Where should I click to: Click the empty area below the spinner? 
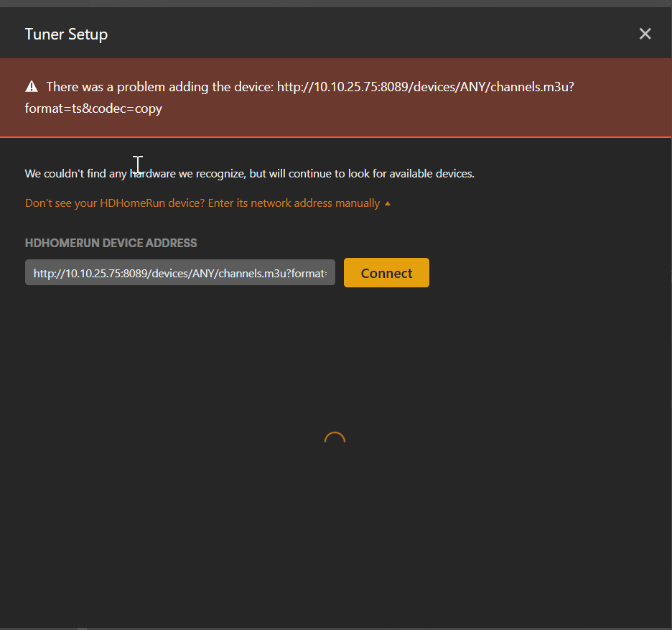pos(335,539)
